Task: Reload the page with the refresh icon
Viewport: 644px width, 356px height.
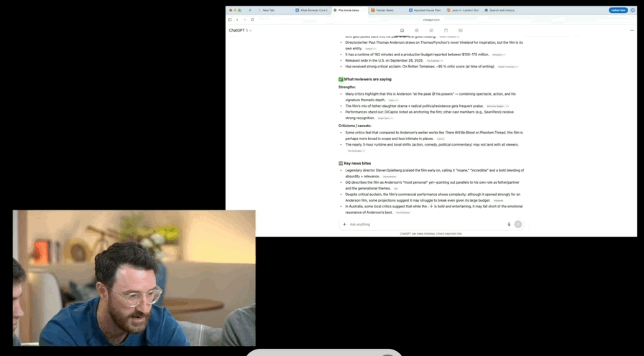Action: click(x=252, y=19)
